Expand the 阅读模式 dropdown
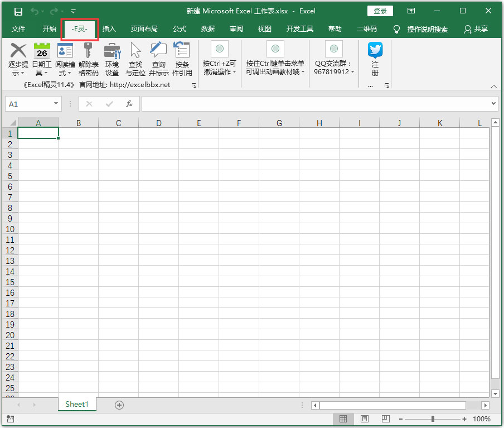 coord(69,73)
